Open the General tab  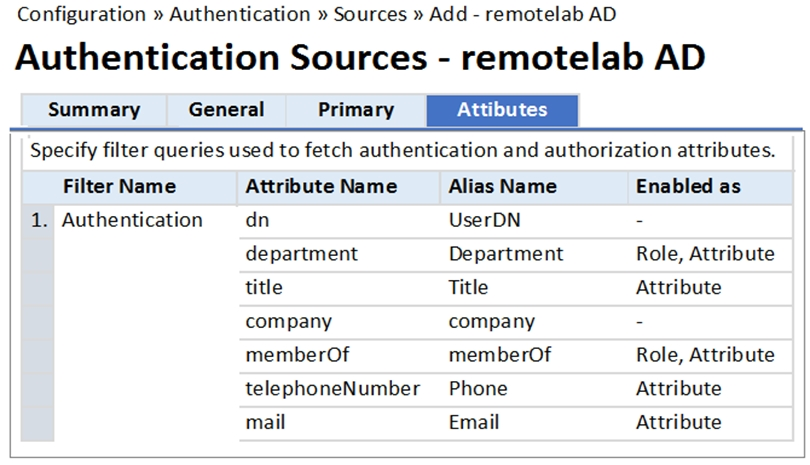point(226,110)
